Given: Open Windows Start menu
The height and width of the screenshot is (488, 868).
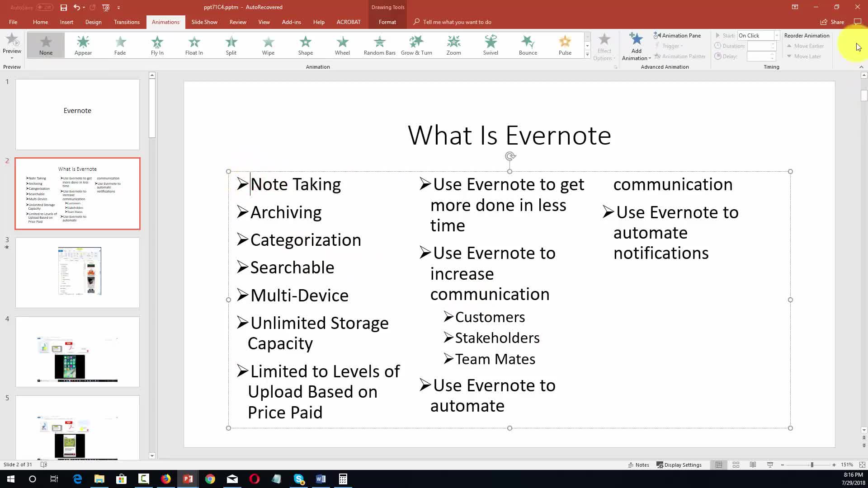Looking at the screenshot, I should (11, 479).
